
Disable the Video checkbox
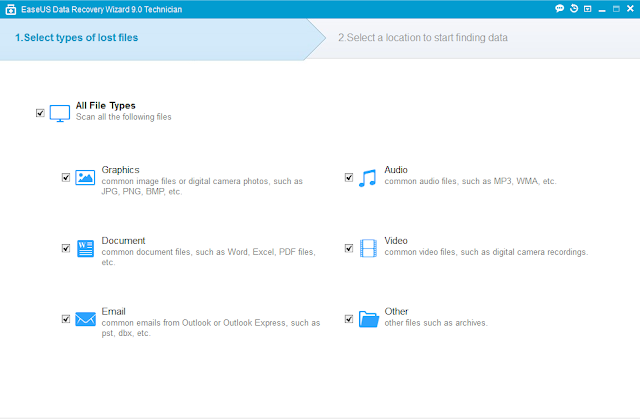coord(349,248)
